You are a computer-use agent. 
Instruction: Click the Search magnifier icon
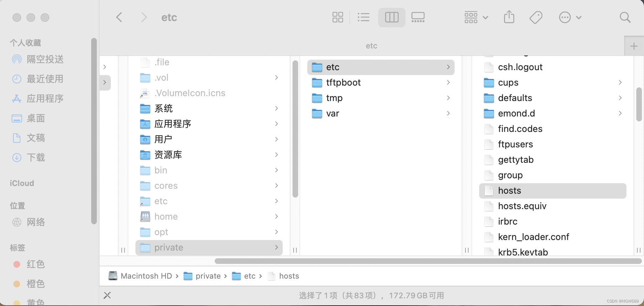pos(625,17)
